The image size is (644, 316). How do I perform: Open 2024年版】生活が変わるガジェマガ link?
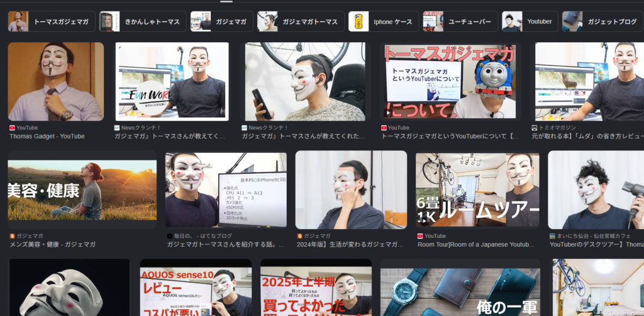point(350,244)
